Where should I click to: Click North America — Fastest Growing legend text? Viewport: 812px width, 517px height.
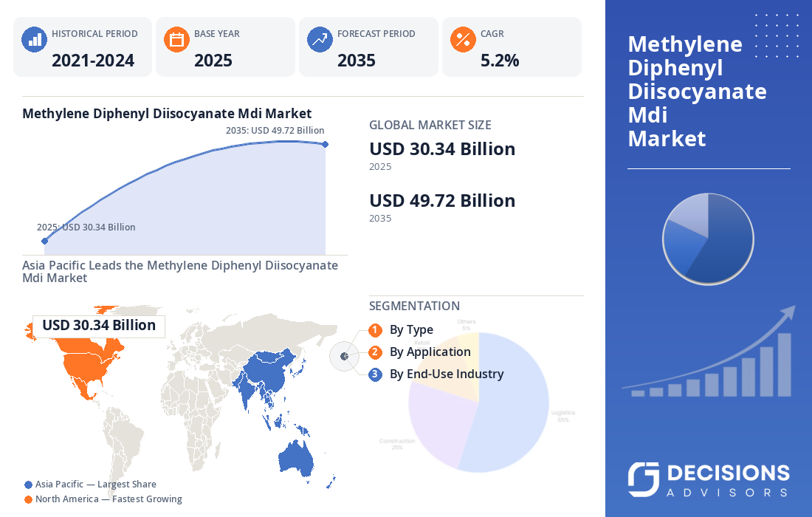[109, 499]
